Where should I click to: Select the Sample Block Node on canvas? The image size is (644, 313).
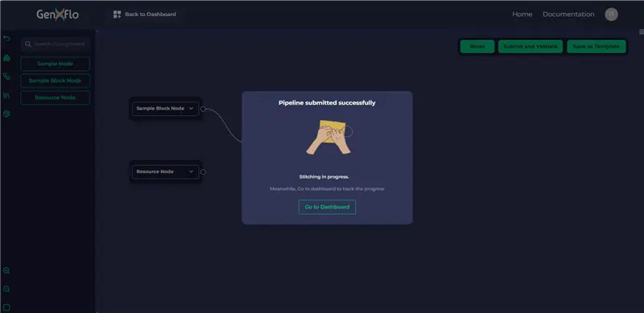(166, 109)
